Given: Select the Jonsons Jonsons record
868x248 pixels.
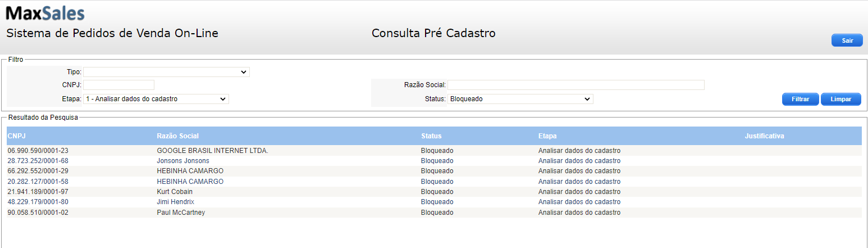Looking at the screenshot, I should [434, 161].
